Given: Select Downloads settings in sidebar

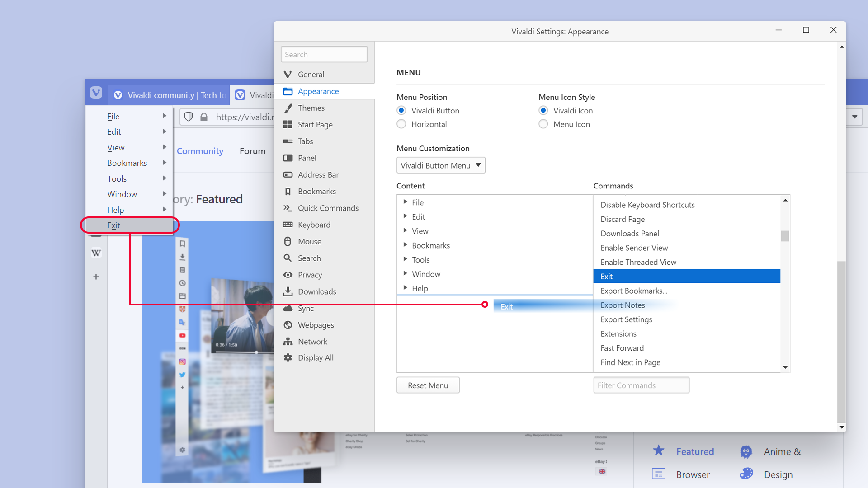Looking at the screenshot, I should (317, 291).
